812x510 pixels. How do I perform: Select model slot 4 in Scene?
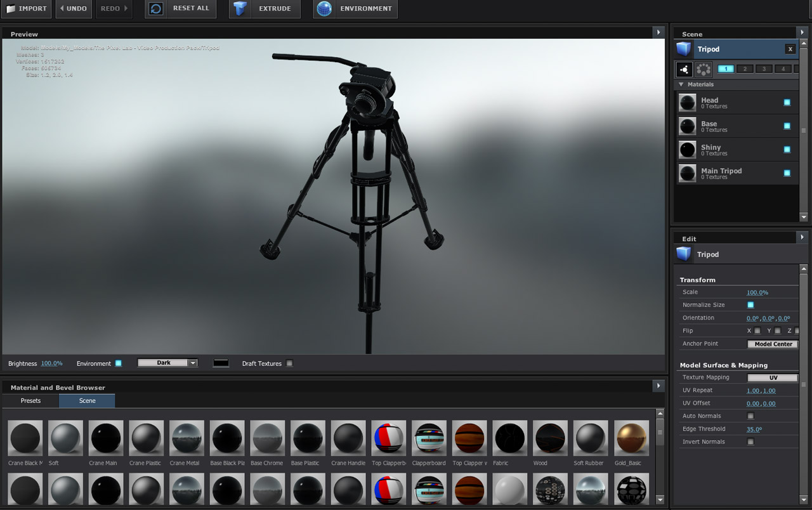[x=783, y=69]
